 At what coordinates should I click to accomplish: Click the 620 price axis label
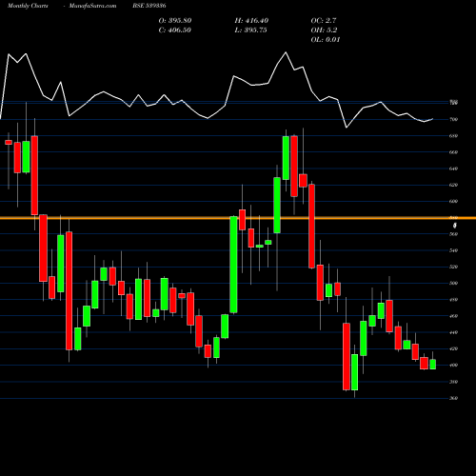453,185
